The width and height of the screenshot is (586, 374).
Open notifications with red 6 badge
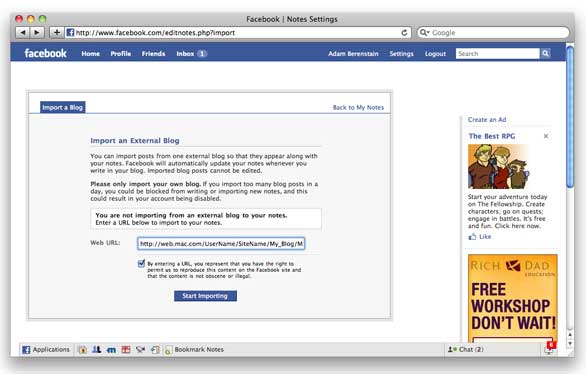pos(550,349)
